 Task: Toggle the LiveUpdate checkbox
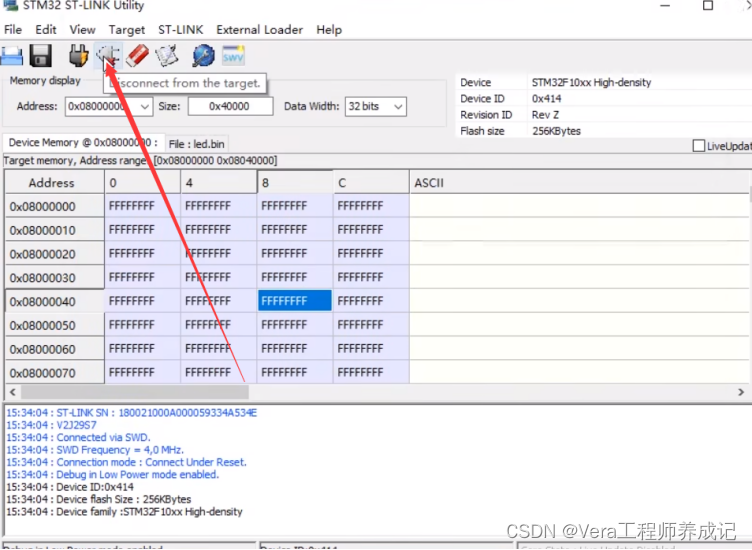click(x=699, y=146)
